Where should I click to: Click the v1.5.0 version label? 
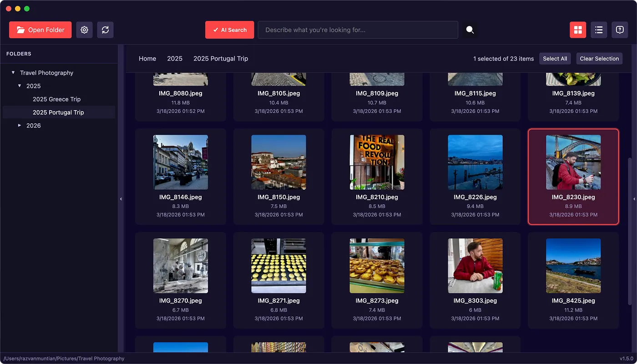pyautogui.click(x=627, y=359)
